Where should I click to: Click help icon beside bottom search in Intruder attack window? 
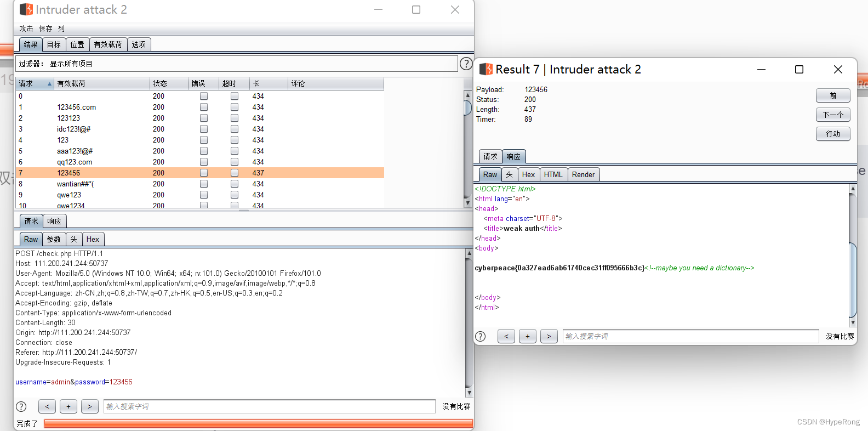click(x=21, y=406)
